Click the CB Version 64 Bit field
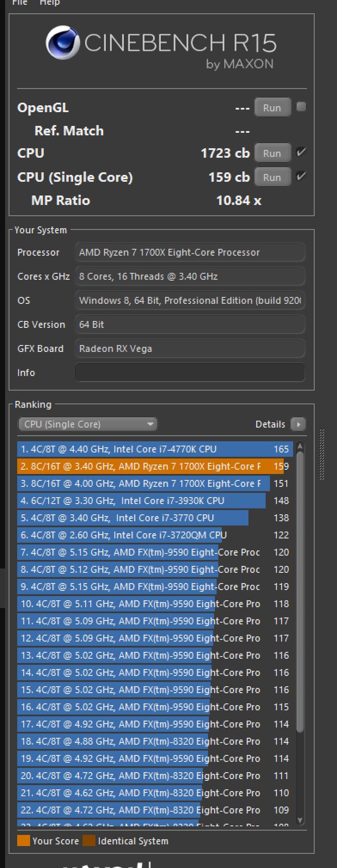337x868 pixels. pyautogui.click(x=190, y=324)
